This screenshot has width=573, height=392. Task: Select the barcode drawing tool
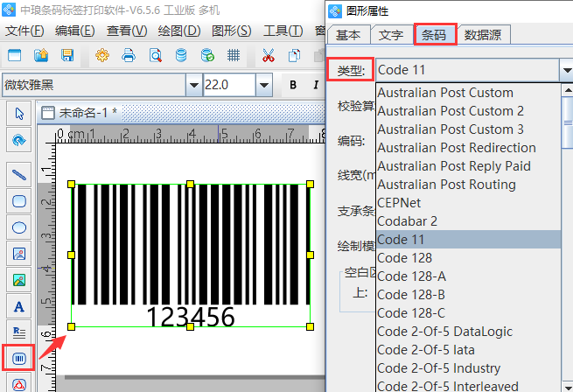pos(18,358)
